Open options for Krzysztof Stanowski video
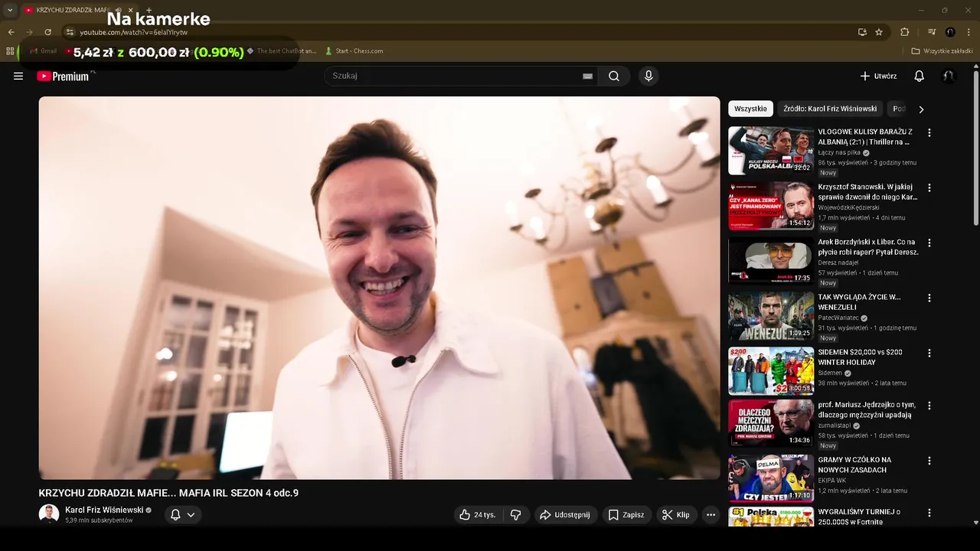Screen dimensions: 980x551 (x=929, y=187)
